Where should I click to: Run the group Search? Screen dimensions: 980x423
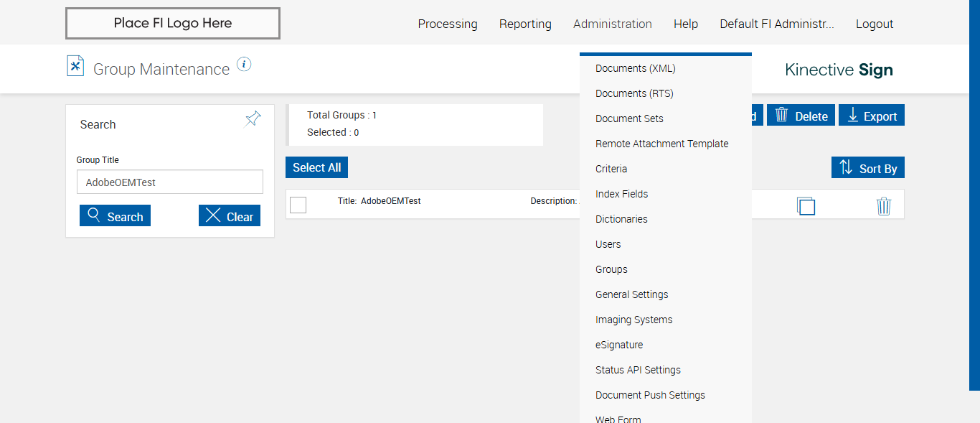pyautogui.click(x=115, y=216)
